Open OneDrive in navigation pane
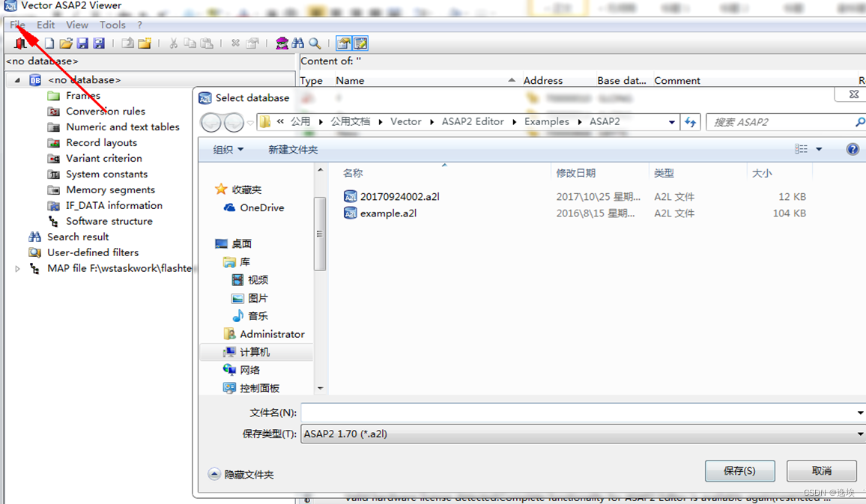The width and height of the screenshot is (866, 504). coord(254,207)
